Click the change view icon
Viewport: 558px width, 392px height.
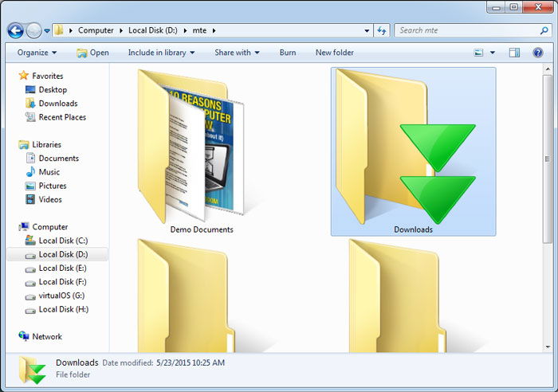(478, 53)
